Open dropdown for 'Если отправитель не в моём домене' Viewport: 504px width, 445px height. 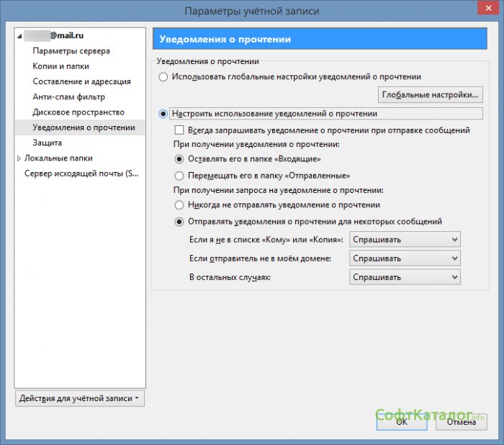(405, 259)
